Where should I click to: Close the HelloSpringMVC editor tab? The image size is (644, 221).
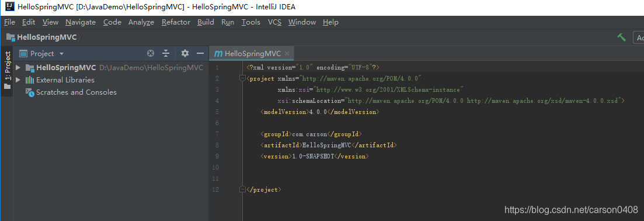(287, 54)
